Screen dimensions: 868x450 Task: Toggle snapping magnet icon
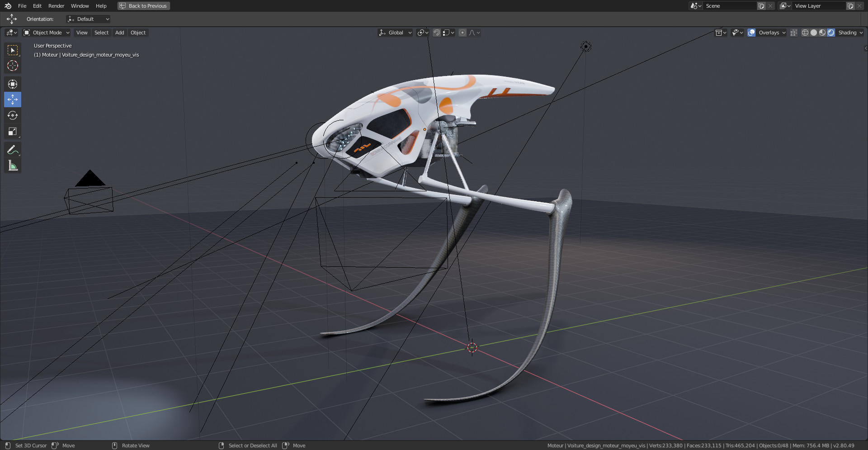[437, 33]
